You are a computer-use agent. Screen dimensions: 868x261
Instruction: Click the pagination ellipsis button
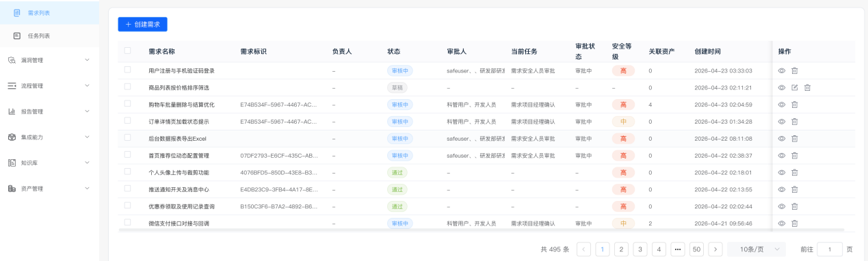point(678,249)
